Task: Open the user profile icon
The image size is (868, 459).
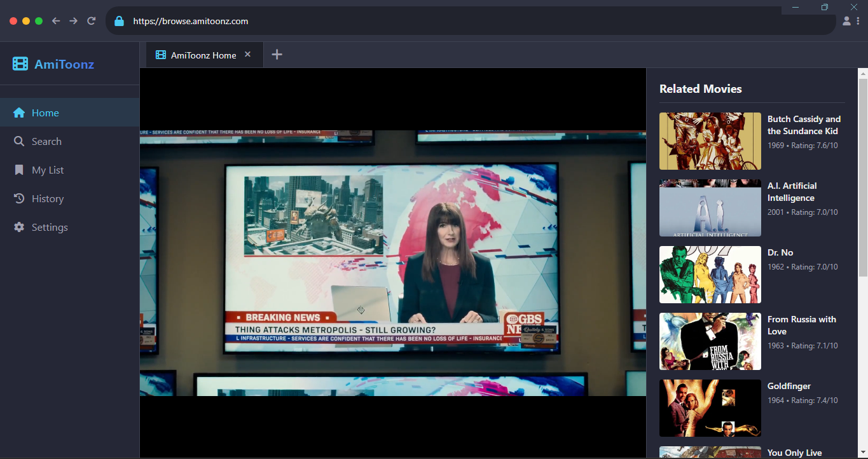Action: pos(846,21)
